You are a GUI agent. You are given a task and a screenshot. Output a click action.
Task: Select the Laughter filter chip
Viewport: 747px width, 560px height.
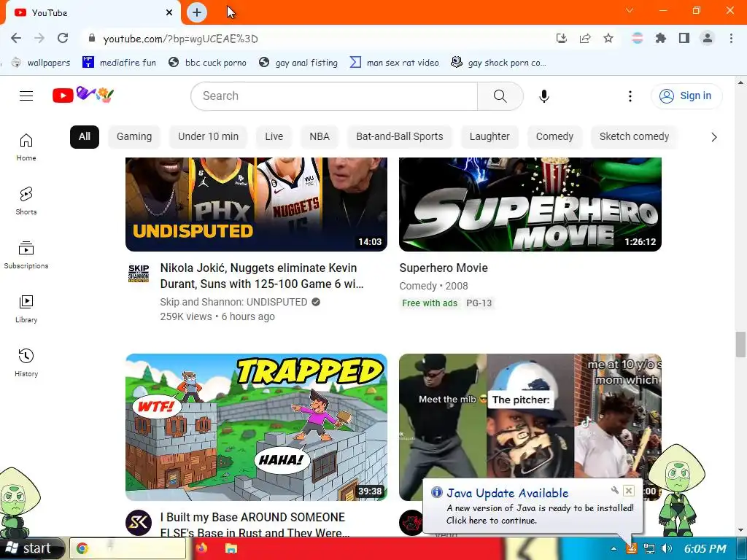coord(489,136)
